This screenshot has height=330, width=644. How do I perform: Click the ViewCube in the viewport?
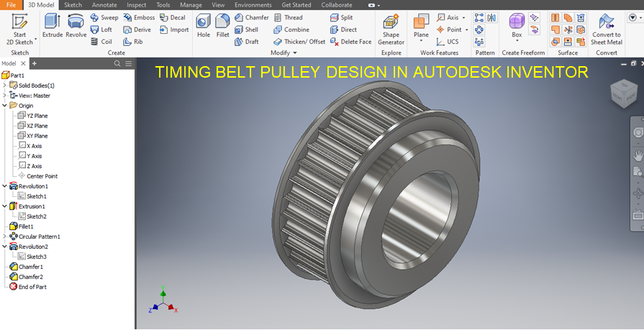pyautogui.click(x=624, y=94)
